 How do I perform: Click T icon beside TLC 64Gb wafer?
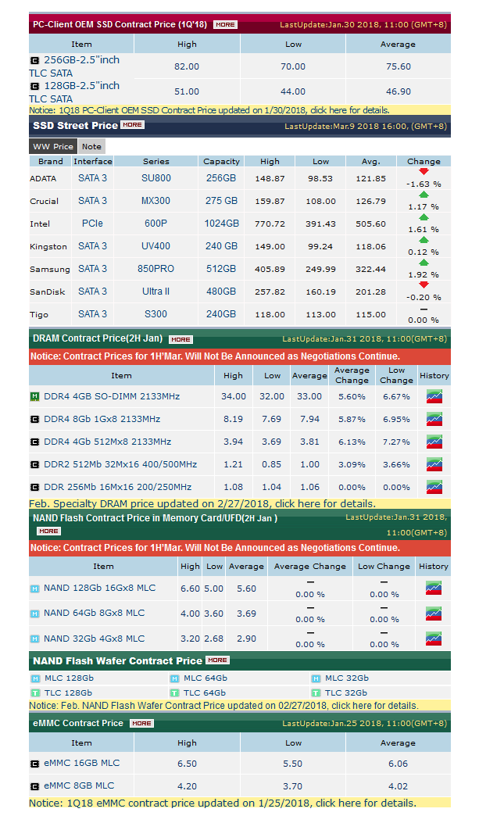pyautogui.click(x=175, y=692)
